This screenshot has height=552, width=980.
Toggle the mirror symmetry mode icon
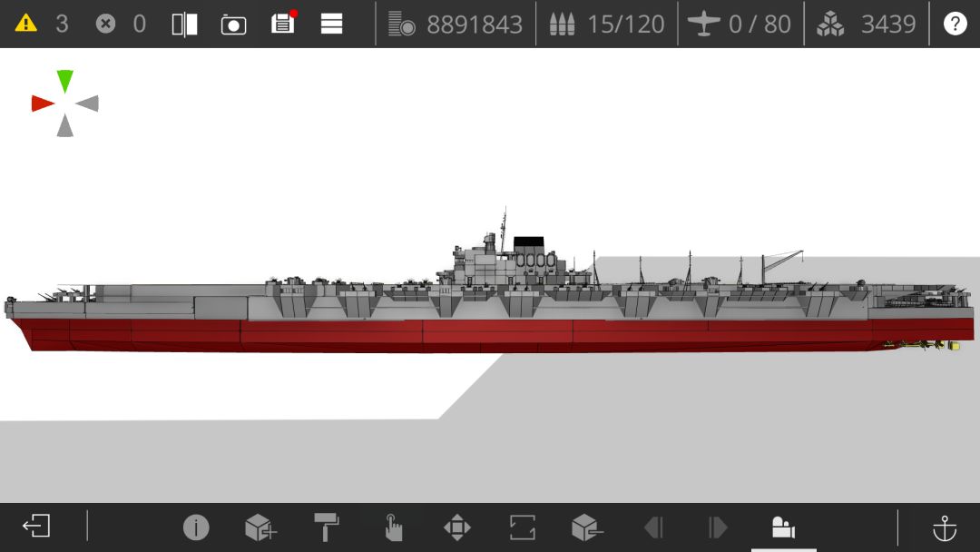point(185,25)
